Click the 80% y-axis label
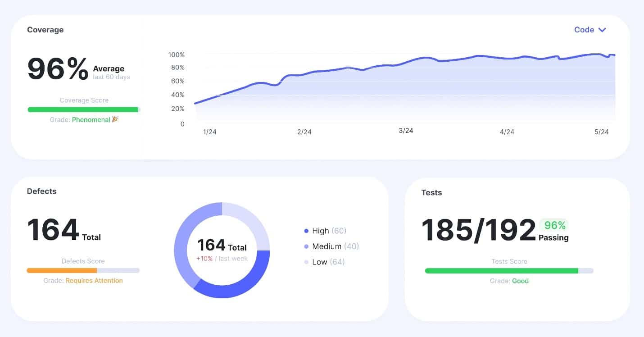Viewport: 644px width, 337px height. click(x=178, y=67)
